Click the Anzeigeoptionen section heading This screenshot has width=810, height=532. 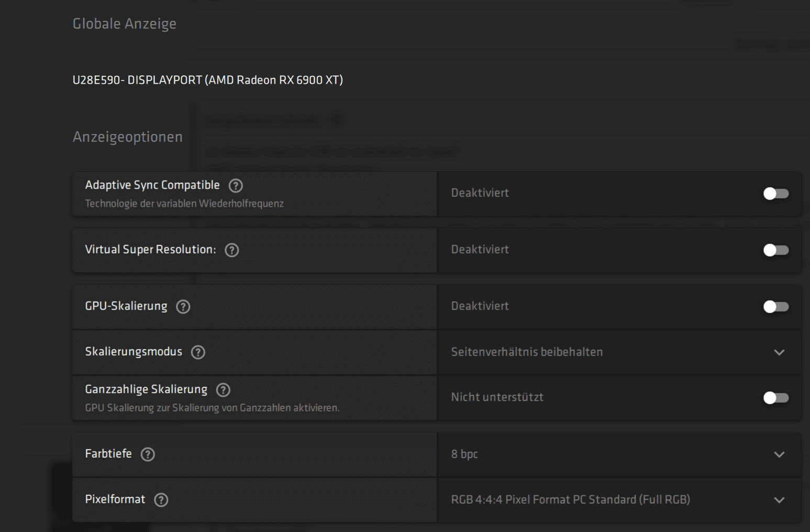click(127, 137)
